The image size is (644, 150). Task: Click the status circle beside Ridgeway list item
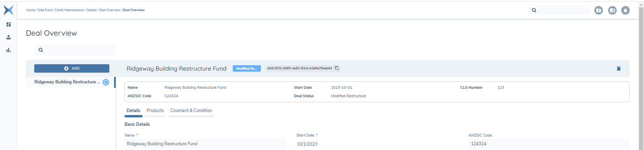click(x=106, y=82)
